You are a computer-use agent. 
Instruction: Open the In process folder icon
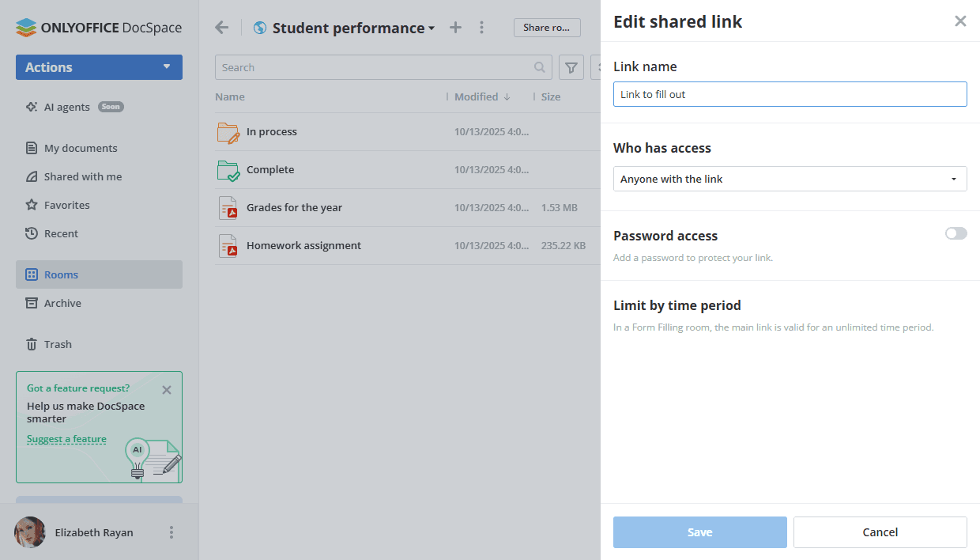(228, 132)
